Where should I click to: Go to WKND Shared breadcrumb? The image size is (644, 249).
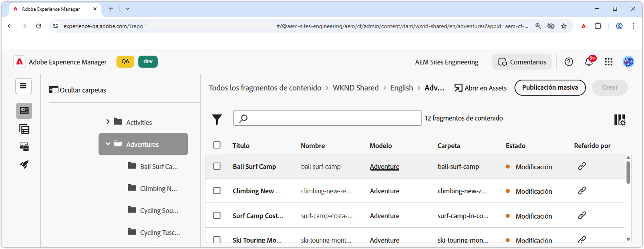pos(356,88)
